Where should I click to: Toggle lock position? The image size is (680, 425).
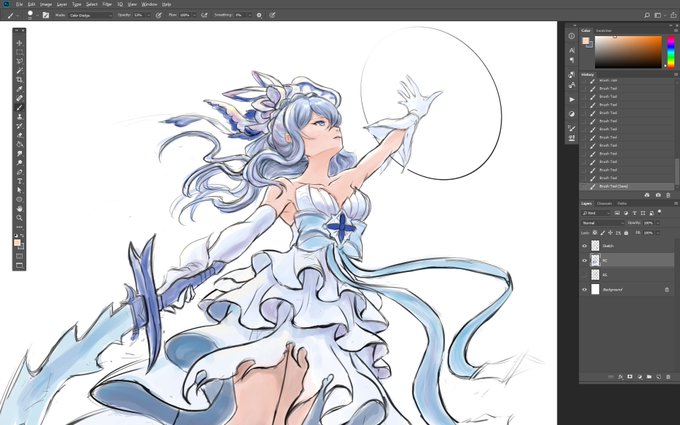(611, 233)
